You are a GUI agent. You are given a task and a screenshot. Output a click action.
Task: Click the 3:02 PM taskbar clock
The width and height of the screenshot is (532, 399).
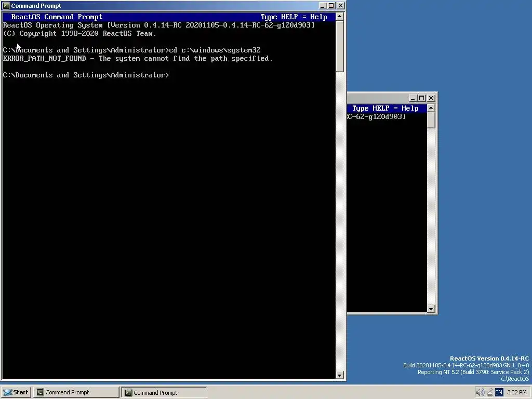(517, 392)
